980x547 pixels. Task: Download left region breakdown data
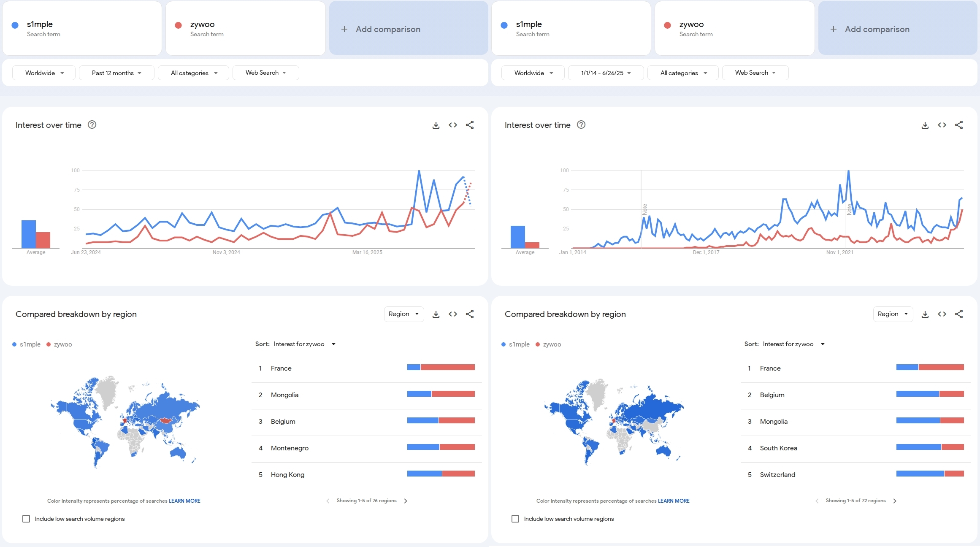coord(436,314)
